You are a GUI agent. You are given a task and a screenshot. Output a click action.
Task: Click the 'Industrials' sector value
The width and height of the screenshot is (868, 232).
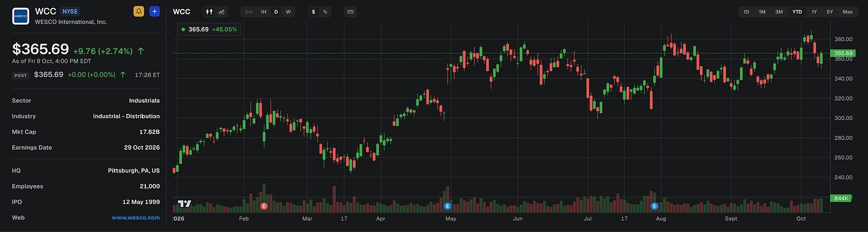pos(144,101)
